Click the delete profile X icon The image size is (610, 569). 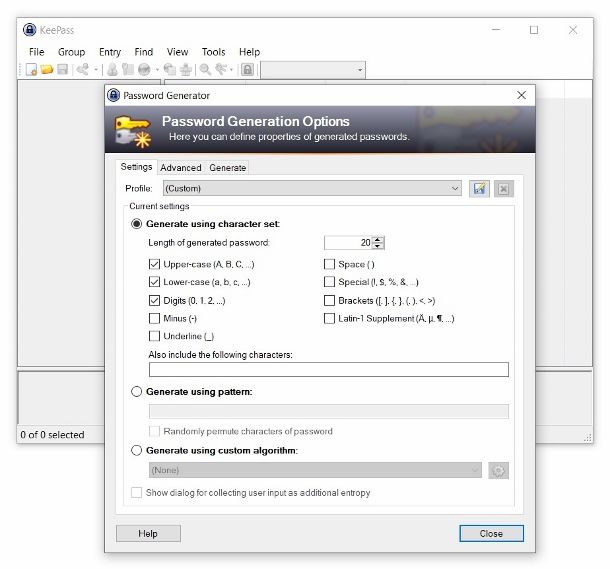pyautogui.click(x=504, y=189)
